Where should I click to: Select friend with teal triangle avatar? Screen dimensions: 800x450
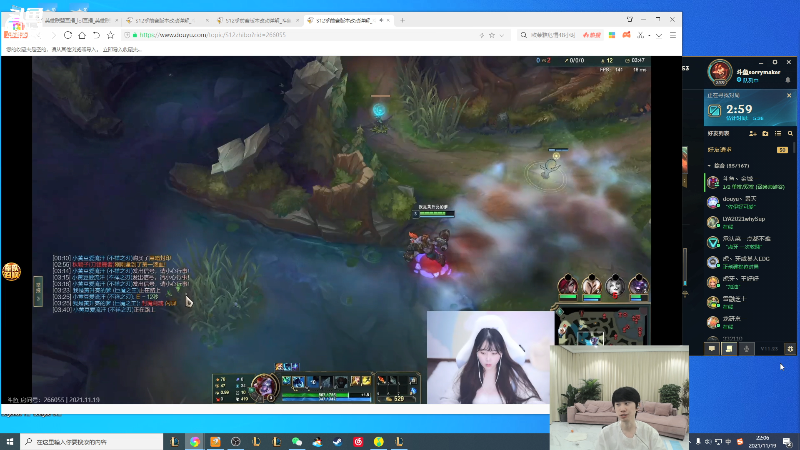[x=749, y=242]
